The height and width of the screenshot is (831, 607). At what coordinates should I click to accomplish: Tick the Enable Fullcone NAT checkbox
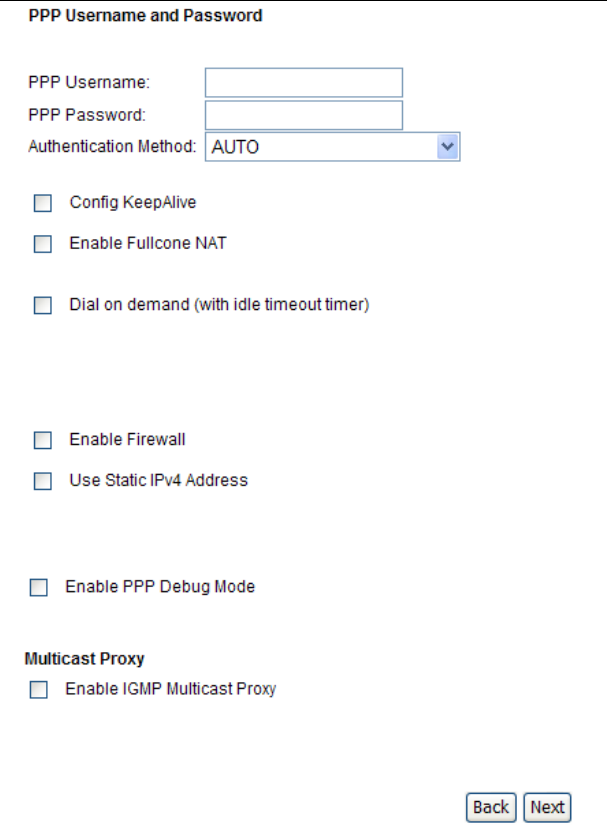[42, 243]
